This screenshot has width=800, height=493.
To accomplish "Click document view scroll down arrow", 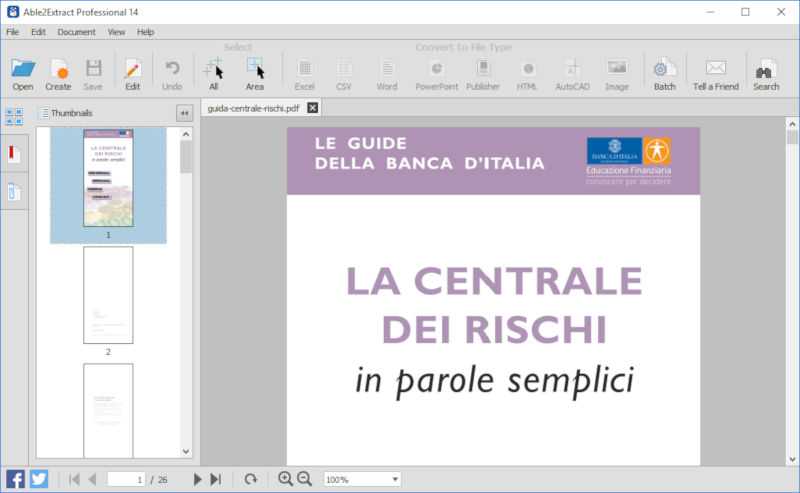I will coord(792,459).
